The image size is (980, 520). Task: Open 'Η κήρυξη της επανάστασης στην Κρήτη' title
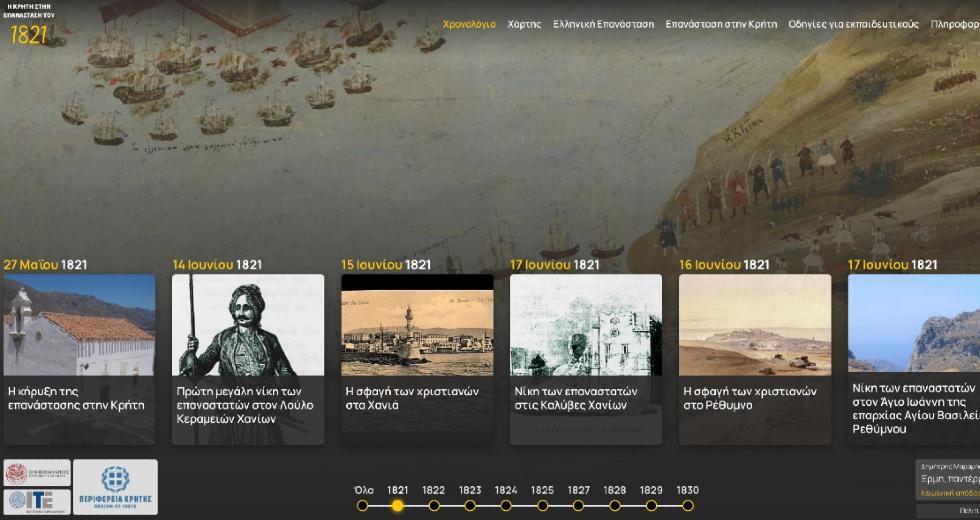pyautogui.click(x=76, y=398)
